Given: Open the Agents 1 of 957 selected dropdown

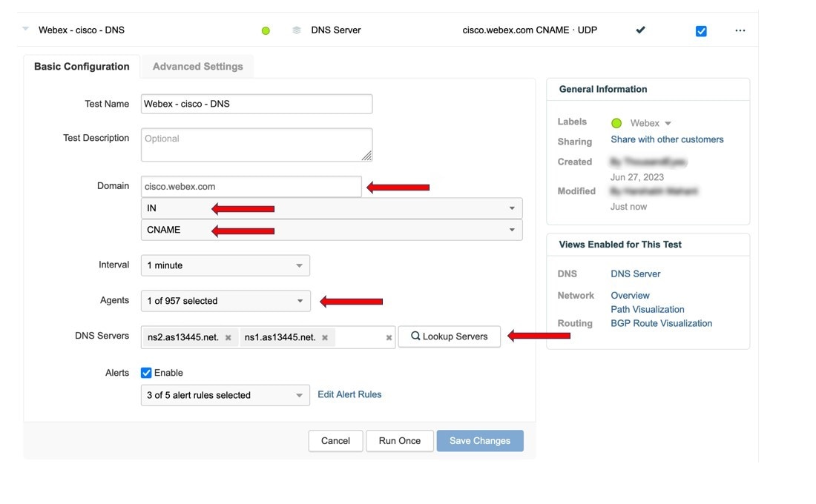Looking at the screenshot, I should click(x=226, y=301).
